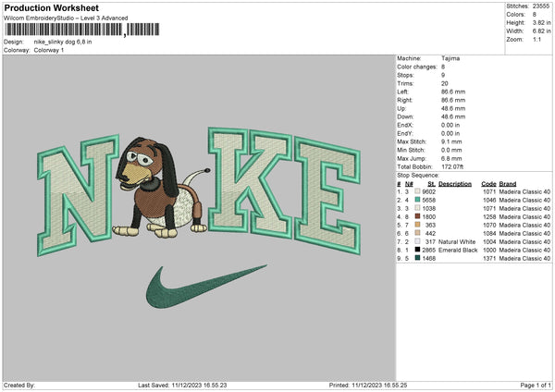This screenshot has height=392, width=555.
Task: Select the 'Colorway 1' value
Action: point(49,50)
